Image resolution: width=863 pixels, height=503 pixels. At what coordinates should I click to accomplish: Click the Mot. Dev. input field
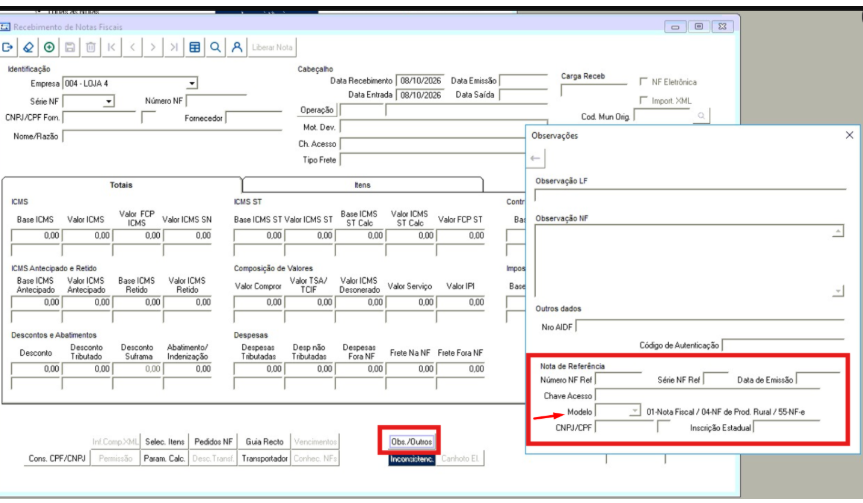(x=444, y=127)
